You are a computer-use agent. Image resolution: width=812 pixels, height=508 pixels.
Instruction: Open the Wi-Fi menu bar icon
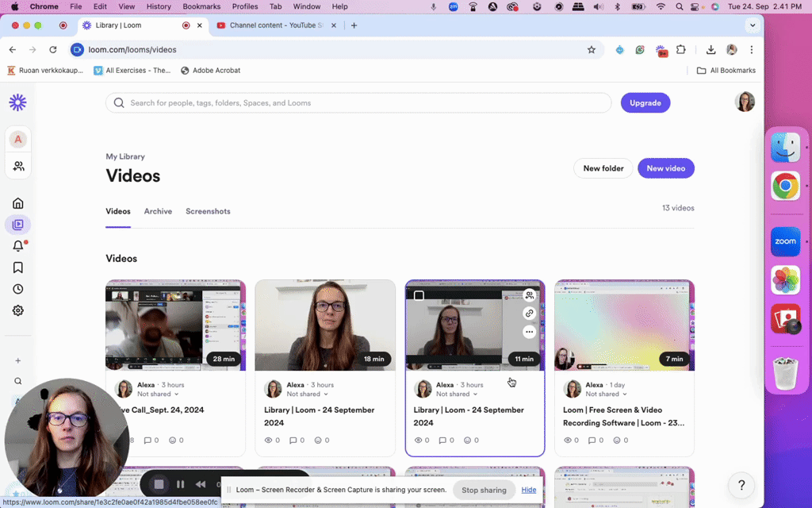click(x=661, y=6)
